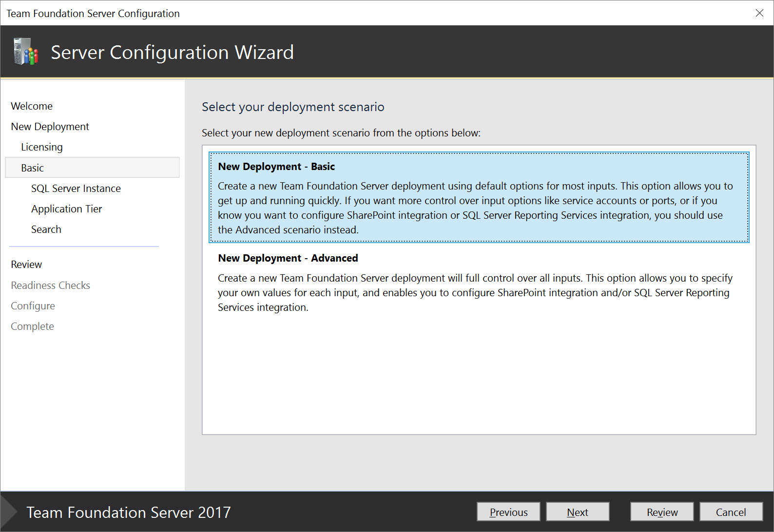This screenshot has width=774, height=532.
Task: Click the 'Server Configuration Wizard' title text
Action: [172, 52]
